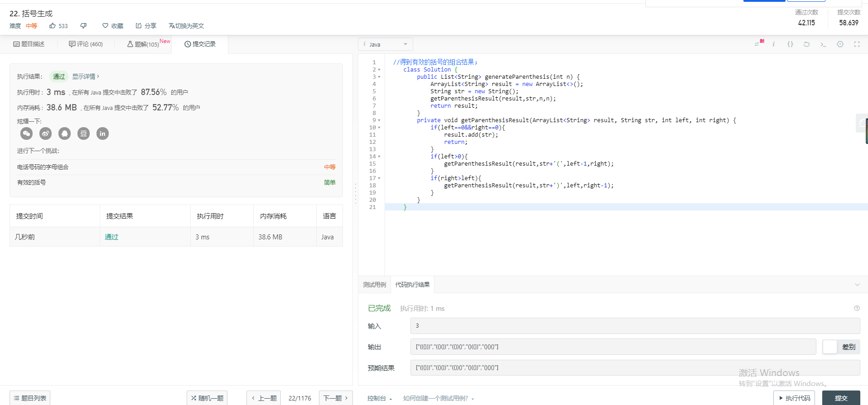
Task: Fold code at line 9 arrow
Action: point(379,120)
